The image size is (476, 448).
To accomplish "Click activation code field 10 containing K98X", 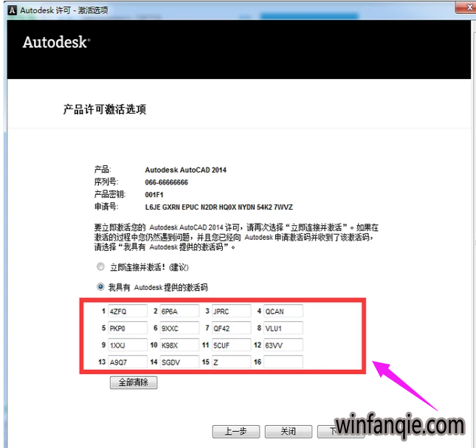I will (179, 345).
